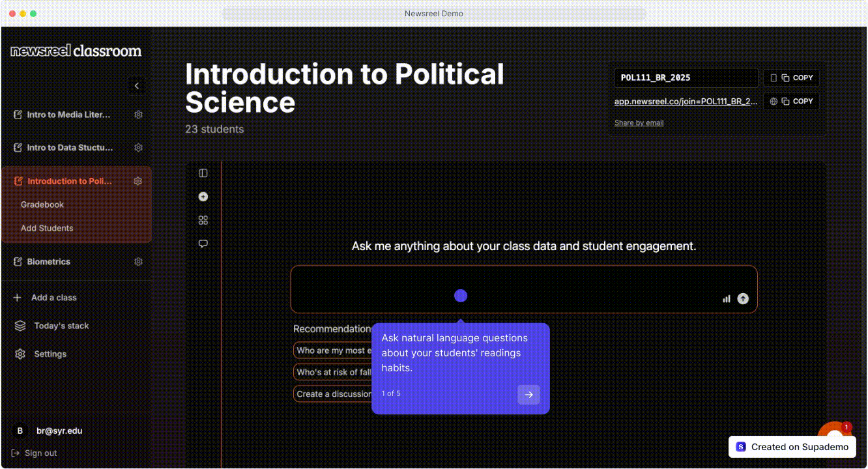Collapse the sidebar using the chevron button

136,85
